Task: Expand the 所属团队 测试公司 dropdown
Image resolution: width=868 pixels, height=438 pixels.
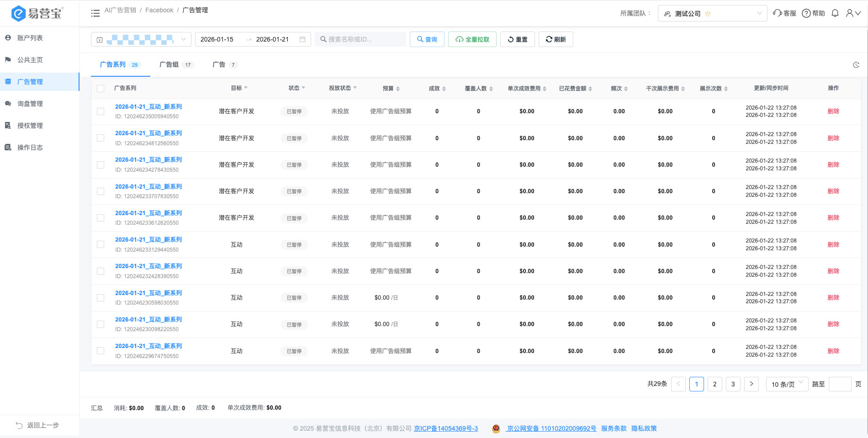Action: pyautogui.click(x=712, y=13)
